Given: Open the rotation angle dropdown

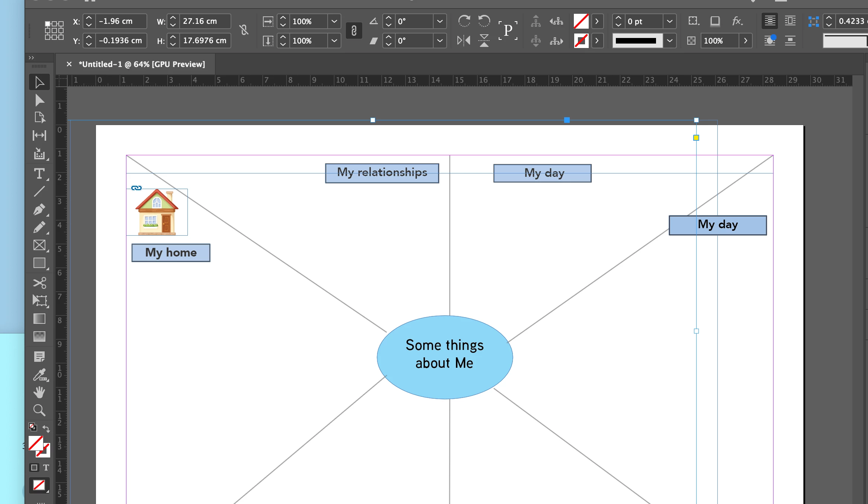Looking at the screenshot, I should click(x=440, y=21).
